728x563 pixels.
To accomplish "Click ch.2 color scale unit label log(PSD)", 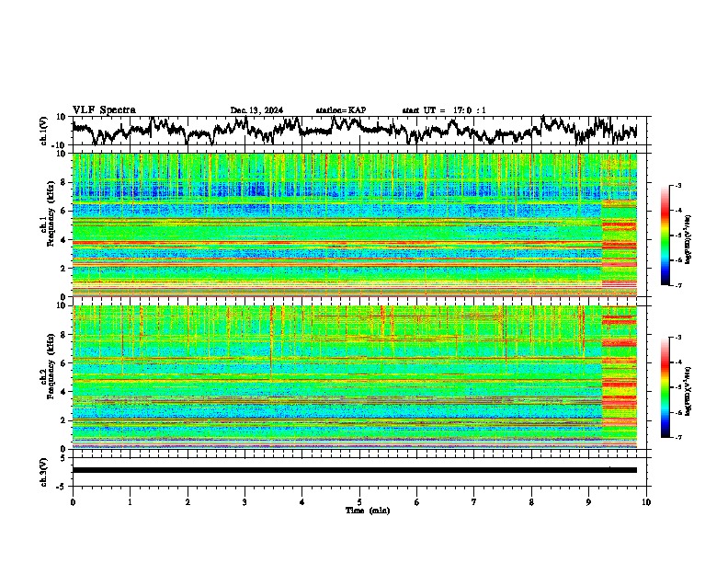I will tap(688, 391).
